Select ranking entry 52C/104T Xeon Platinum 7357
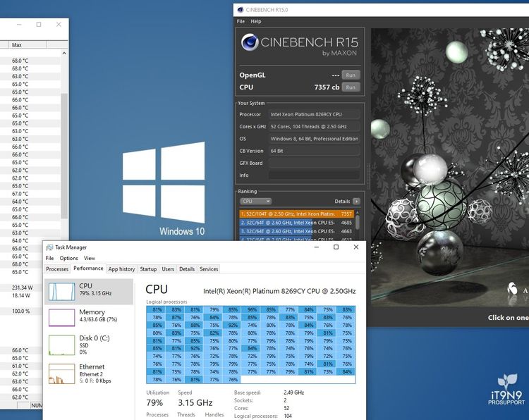529x420 pixels. [296, 214]
